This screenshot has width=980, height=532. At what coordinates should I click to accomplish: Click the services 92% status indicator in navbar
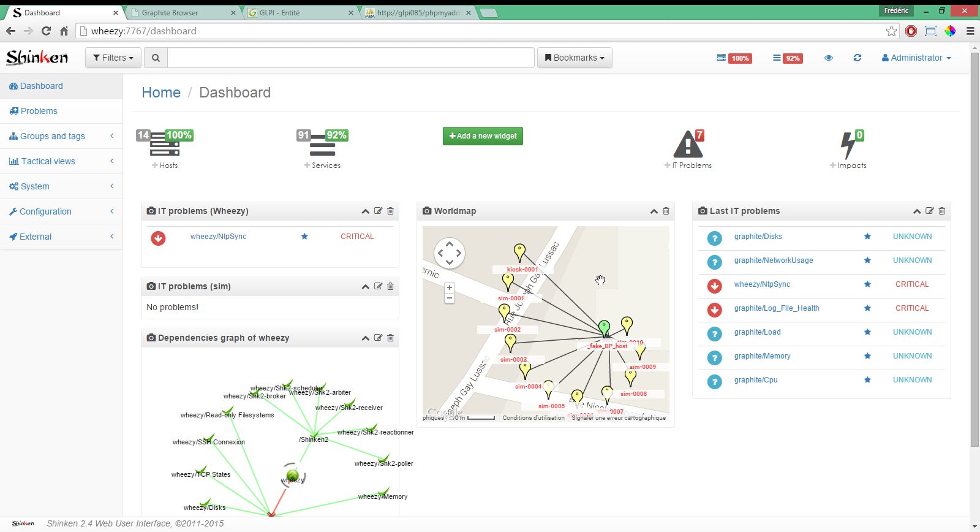tap(788, 58)
